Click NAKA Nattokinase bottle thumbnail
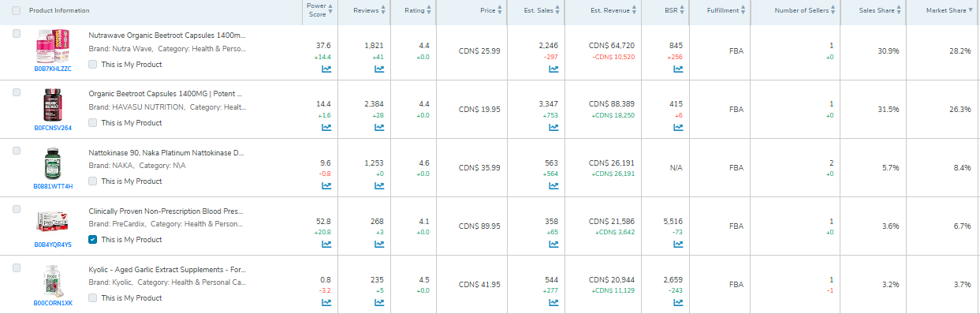Screen dimensions: 980x314 click(53, 164)
